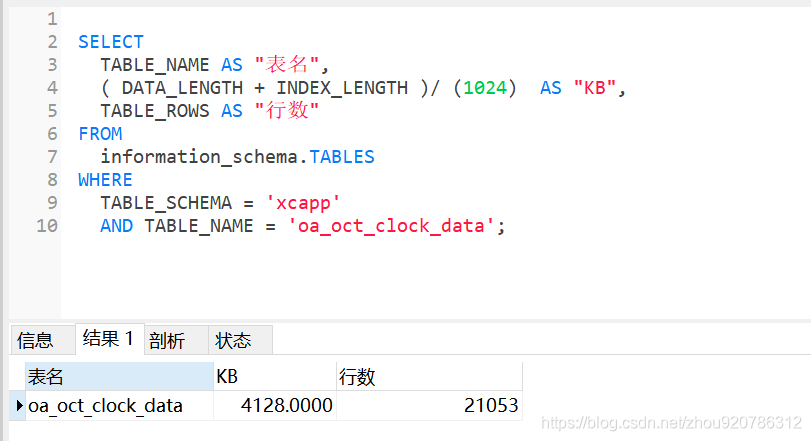Screen dimensions: 811x441
Task: Click the 1024 number in the query
Action: (485, 88)
